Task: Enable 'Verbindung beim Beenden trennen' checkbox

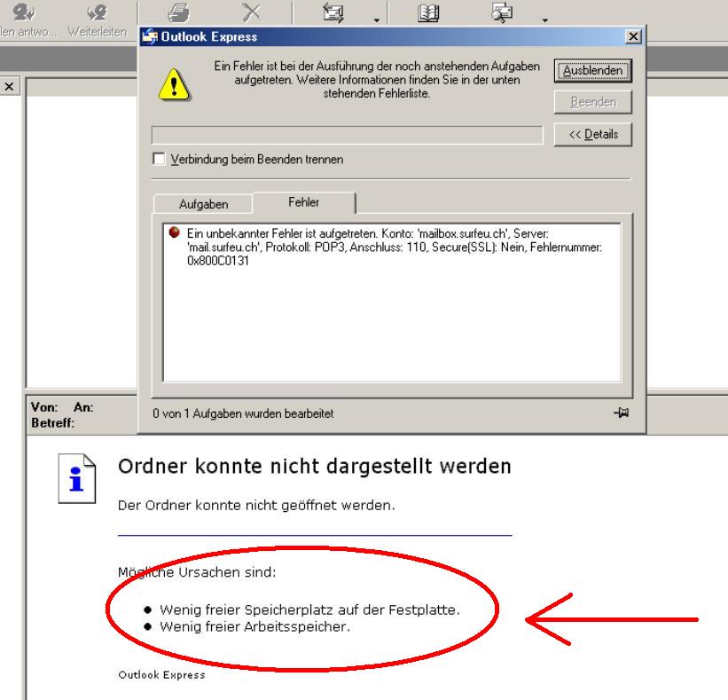Action: pyautogui.click(x=160, y=159)
